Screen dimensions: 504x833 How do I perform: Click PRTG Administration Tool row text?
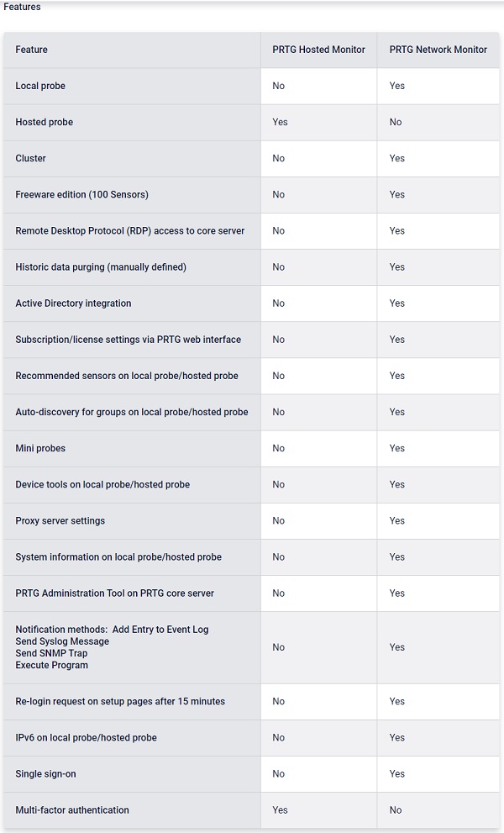coord(115,593)
